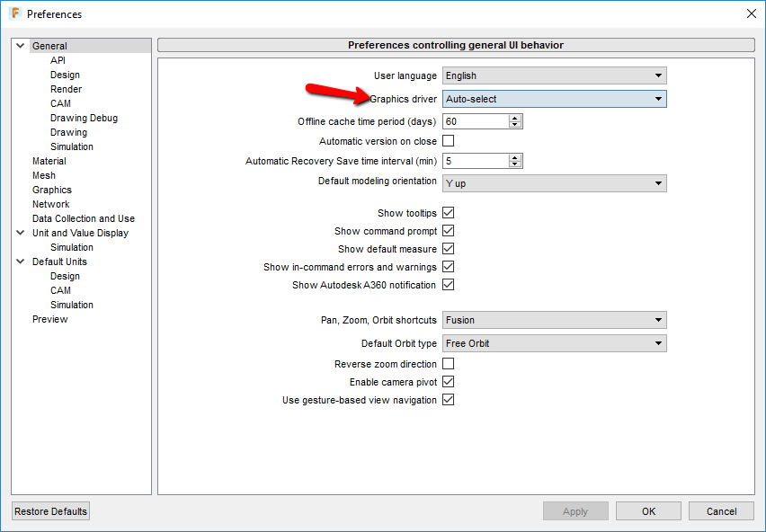Open Material preferences

pos(49,161)
